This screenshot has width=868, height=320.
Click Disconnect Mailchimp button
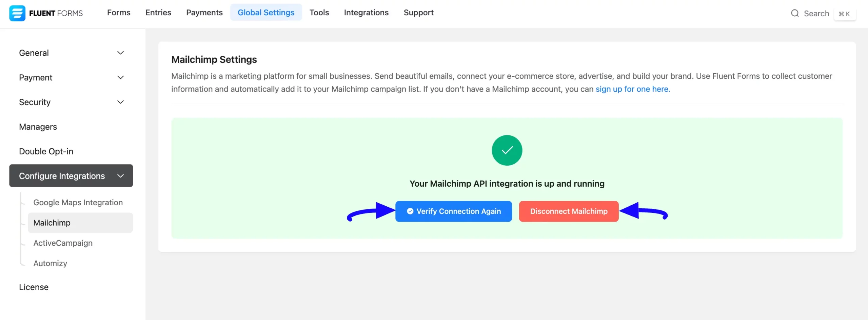coord(569,211)
